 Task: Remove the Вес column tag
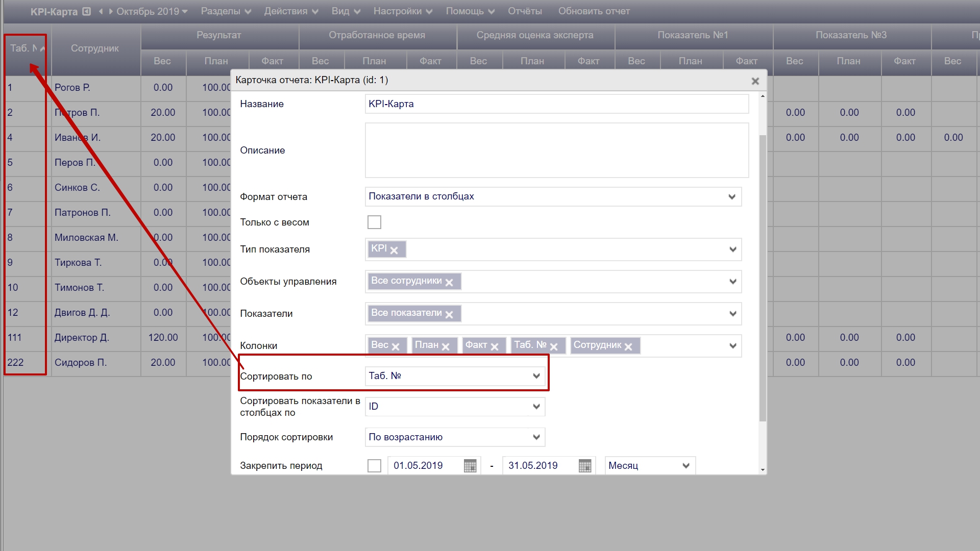point(396,346)
